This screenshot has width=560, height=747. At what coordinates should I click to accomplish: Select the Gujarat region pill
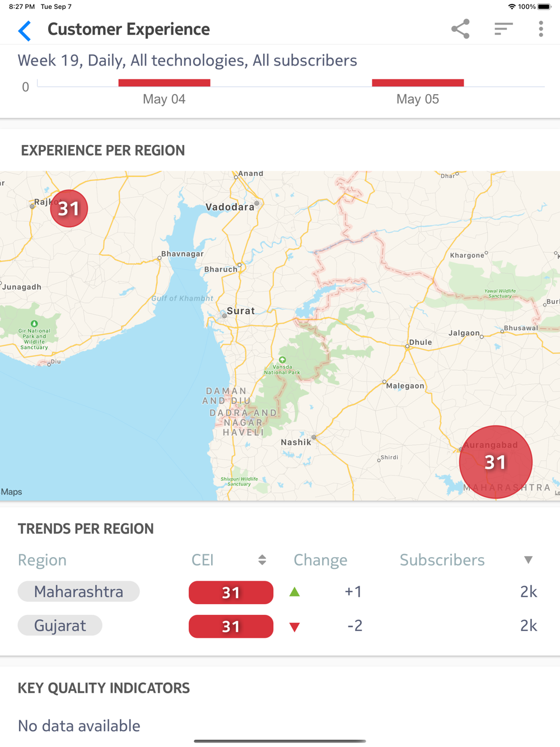coord(60,625)
